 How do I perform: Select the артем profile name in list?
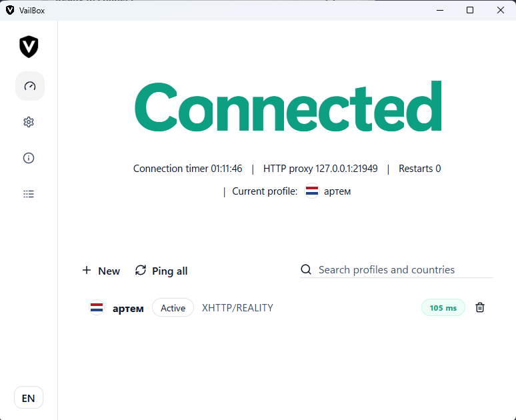(x=128, y=309)
